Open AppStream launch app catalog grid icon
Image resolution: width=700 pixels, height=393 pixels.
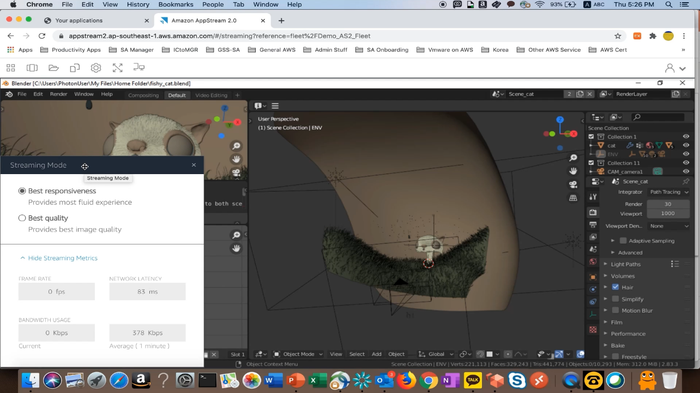point(11,68)
